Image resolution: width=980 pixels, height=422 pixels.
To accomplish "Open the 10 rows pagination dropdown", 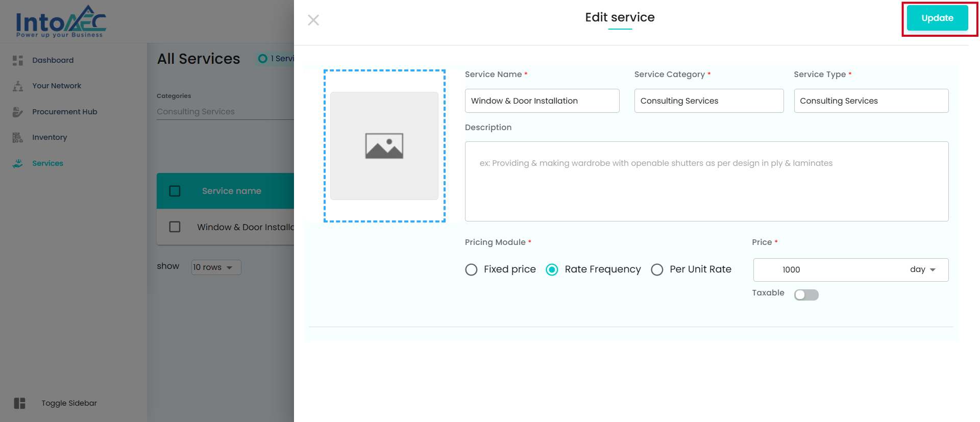I will [x=215, y=267].
